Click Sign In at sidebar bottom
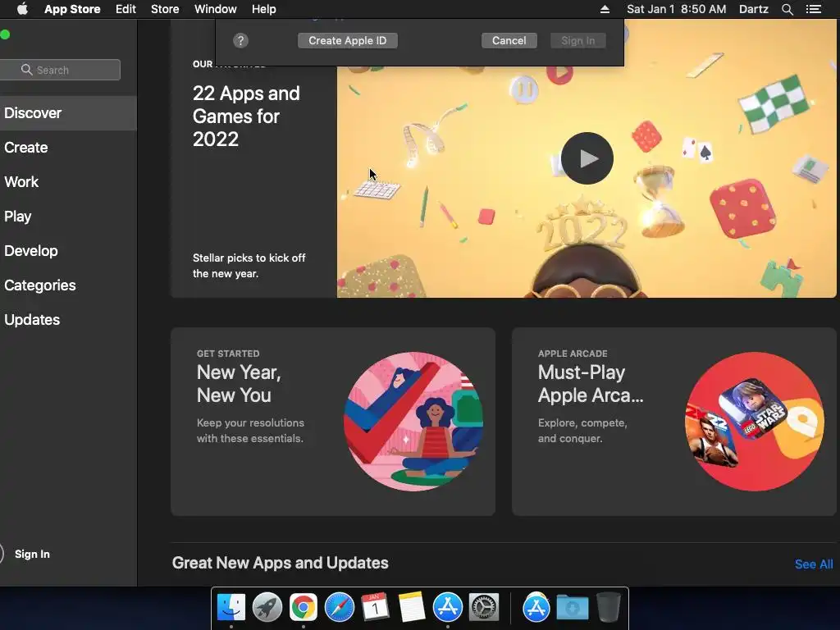Image resolution: width=840 pixels, height=630 pixels. [x=32, y=554]
